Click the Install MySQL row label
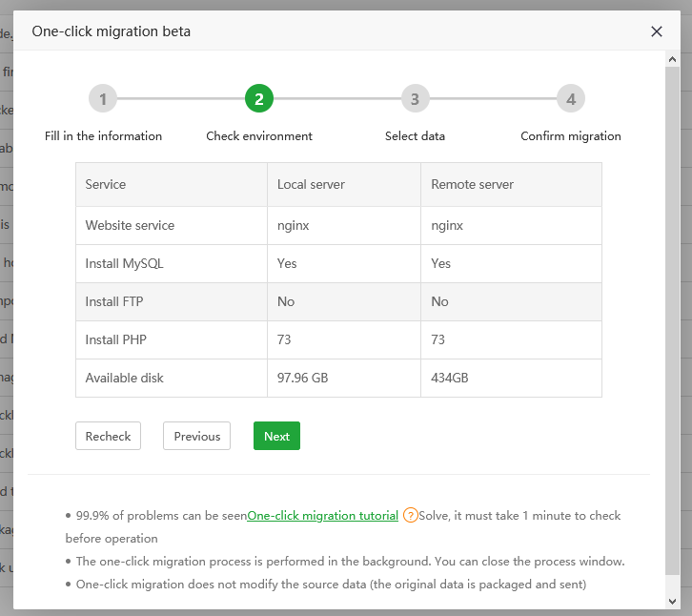This screenshot has width=692, height=616. (124, 264)
